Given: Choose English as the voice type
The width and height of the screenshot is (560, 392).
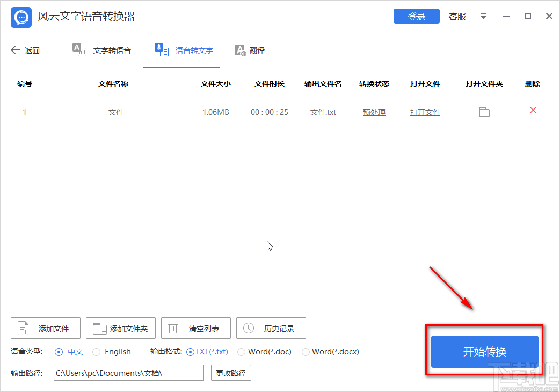Looking at the screenshot, I should tap(97, 352).
